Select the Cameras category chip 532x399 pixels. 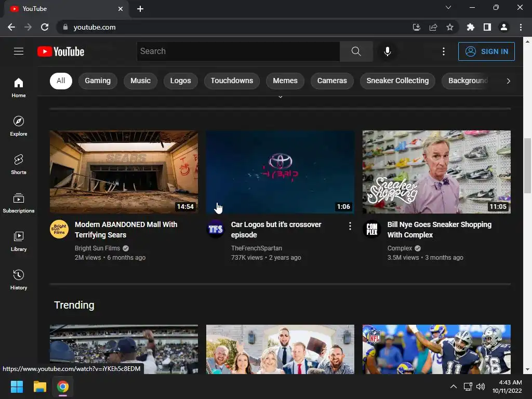coord(332,81)
